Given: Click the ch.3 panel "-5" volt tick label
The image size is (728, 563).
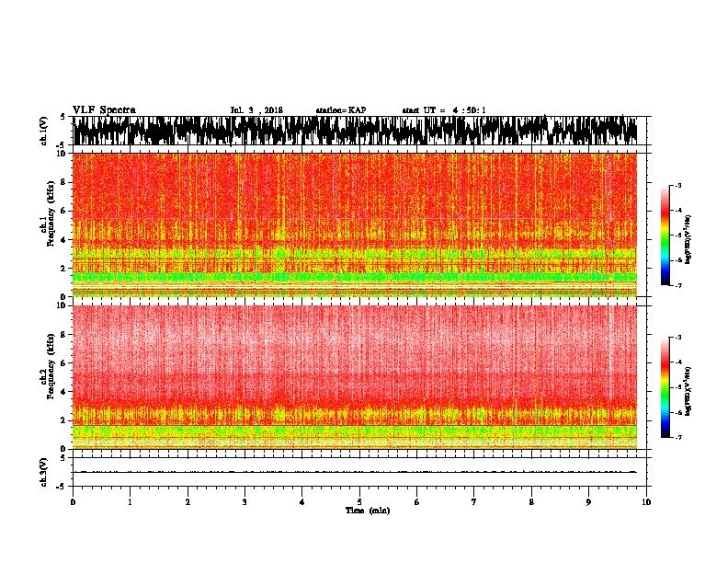Looking at the screenshot, I should (x=62, y=487).
